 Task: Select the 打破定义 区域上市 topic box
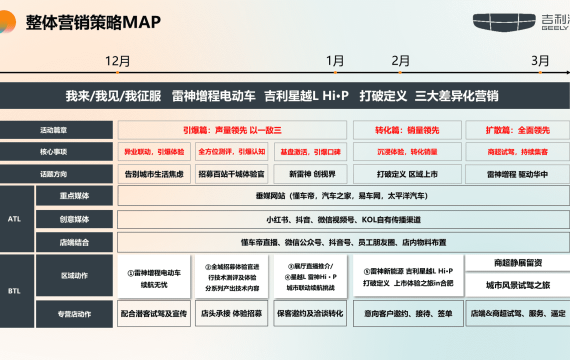[407, 174]
